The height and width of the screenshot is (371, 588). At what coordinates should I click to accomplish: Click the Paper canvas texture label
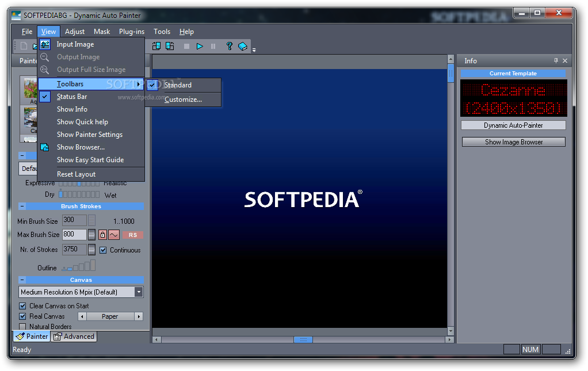[x=110, y=317]
